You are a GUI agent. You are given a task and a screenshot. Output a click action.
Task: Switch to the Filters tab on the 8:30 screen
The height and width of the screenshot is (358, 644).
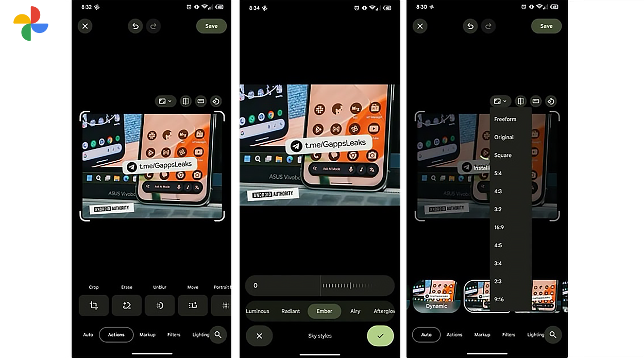tap(509, 335)
